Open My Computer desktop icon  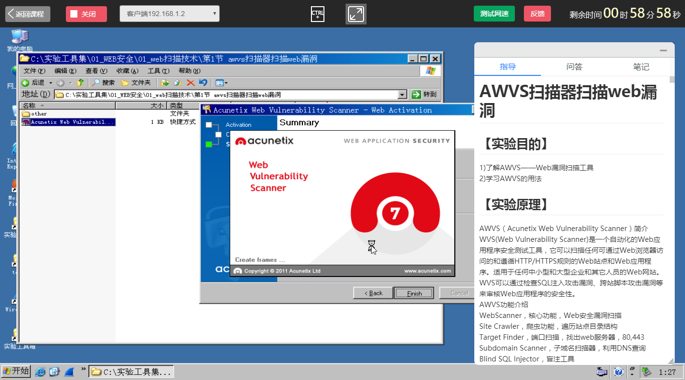(x=19, y=41)
